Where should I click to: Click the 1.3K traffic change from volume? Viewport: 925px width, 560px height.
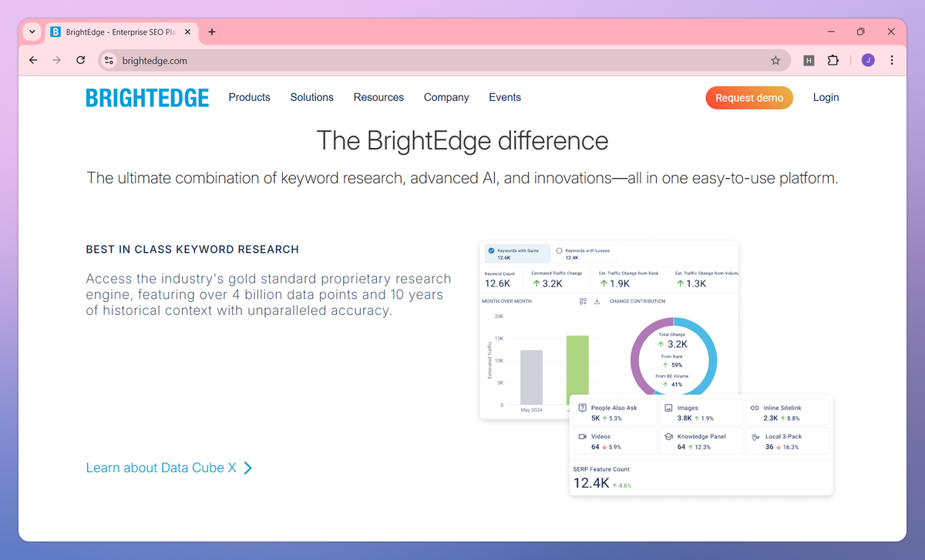691,283
